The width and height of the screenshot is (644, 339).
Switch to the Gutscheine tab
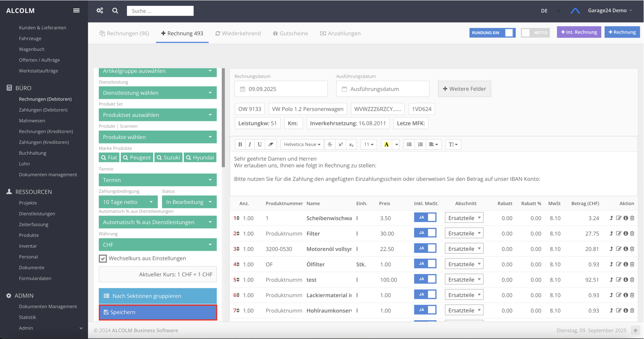click(x=290, y=33)
